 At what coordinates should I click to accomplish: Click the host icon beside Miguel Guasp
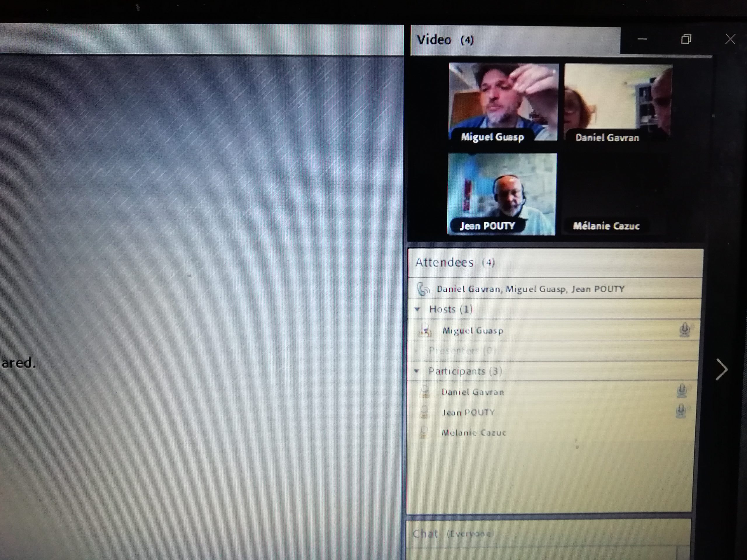(x=425, y=330)
